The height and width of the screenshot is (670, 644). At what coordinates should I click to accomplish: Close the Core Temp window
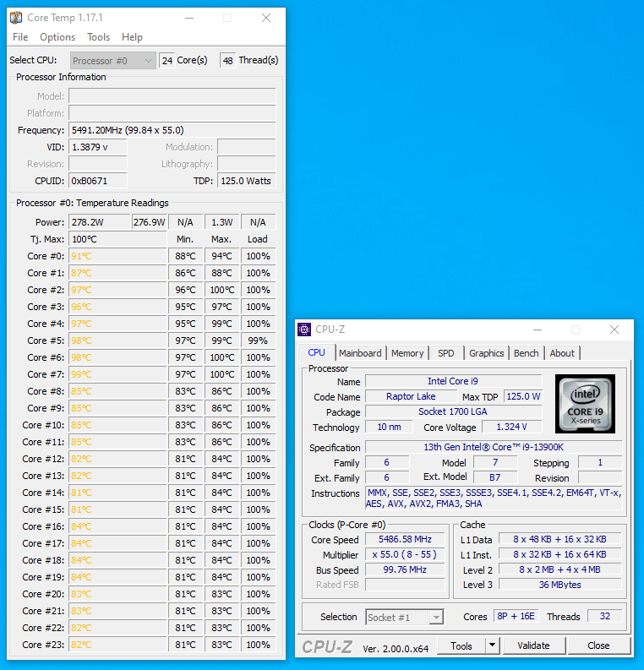click(x=266, y=18)
